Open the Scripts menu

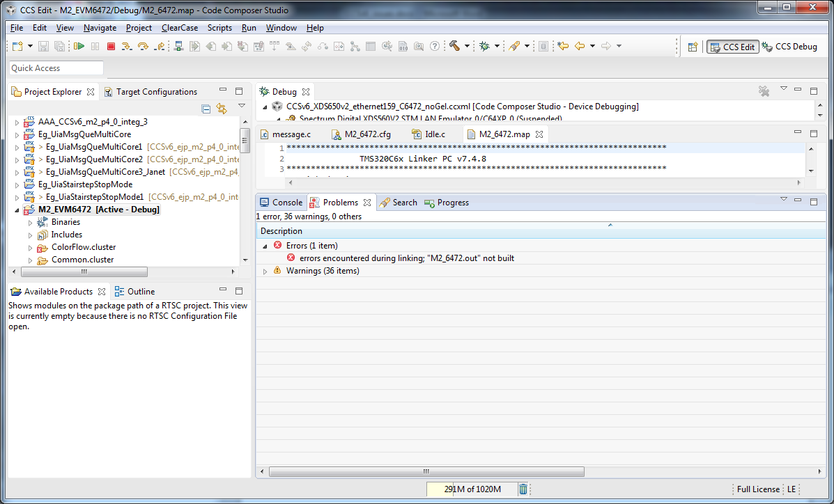(x=219, y=28)
